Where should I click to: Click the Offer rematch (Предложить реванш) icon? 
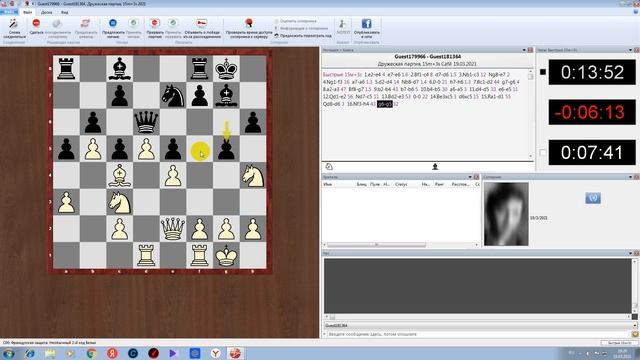pos(85,23)
